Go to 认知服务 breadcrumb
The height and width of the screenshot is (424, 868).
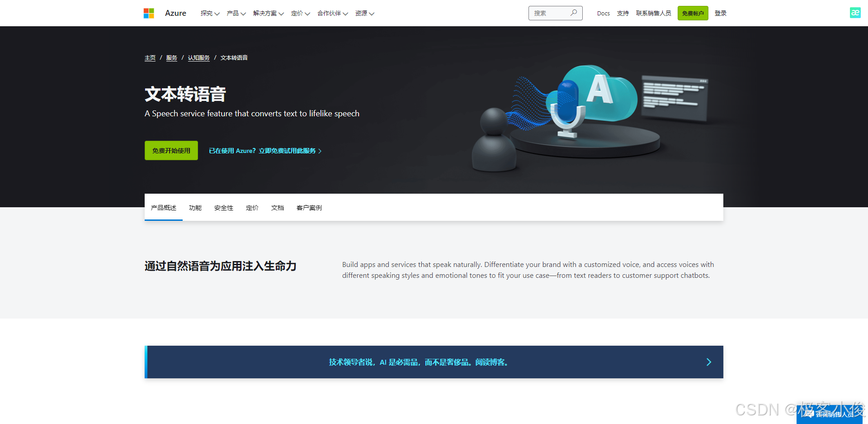199,58
